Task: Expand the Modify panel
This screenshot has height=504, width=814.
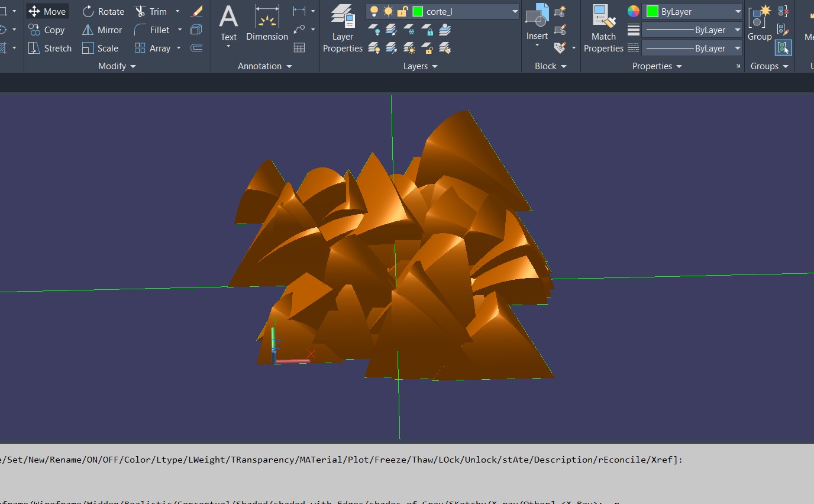Action: [117, 66]
